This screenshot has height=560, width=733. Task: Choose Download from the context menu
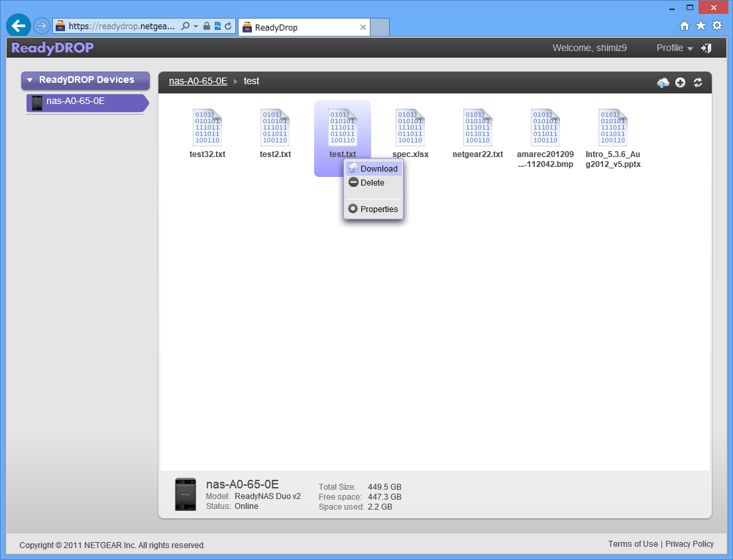click(x=373, y=169)
